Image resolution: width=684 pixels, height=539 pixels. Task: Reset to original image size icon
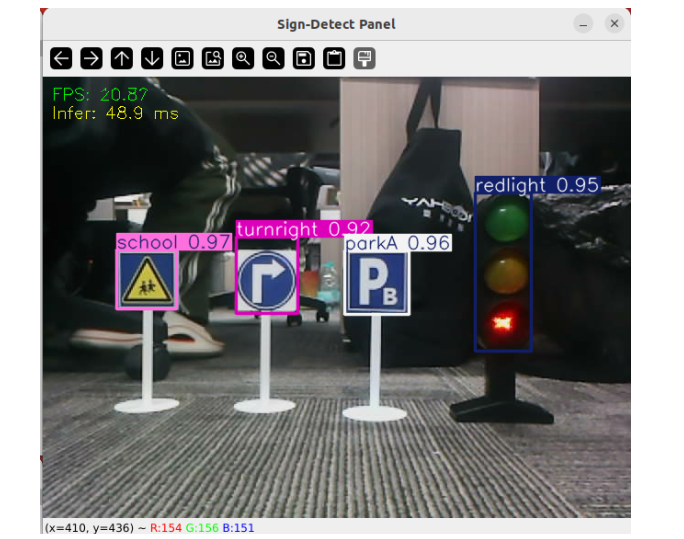(x=182, y=58)
